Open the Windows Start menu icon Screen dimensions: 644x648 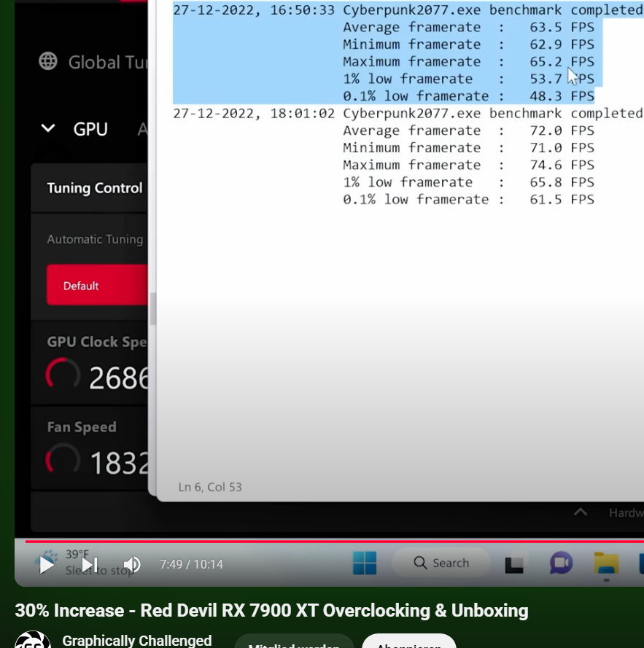[365, 563]
